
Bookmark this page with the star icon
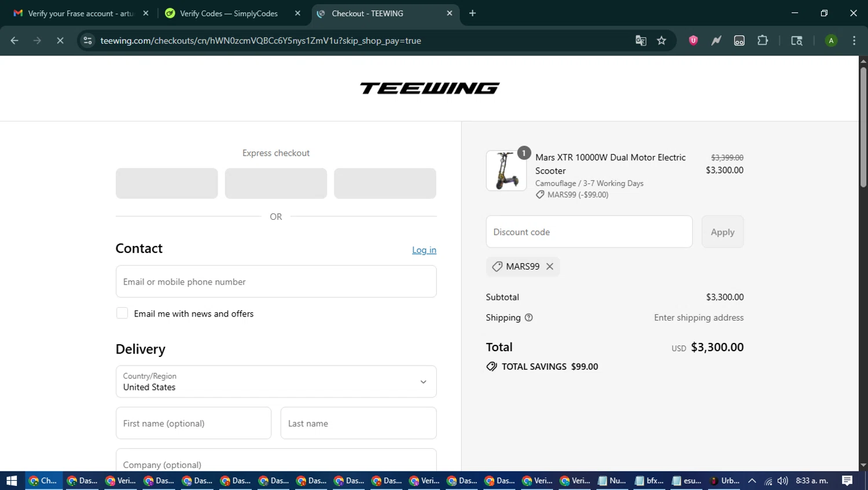click(661, 40)
